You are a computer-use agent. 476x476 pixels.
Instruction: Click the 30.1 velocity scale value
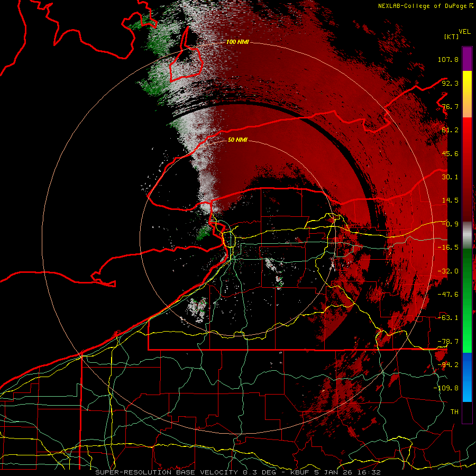click(450, 177)
